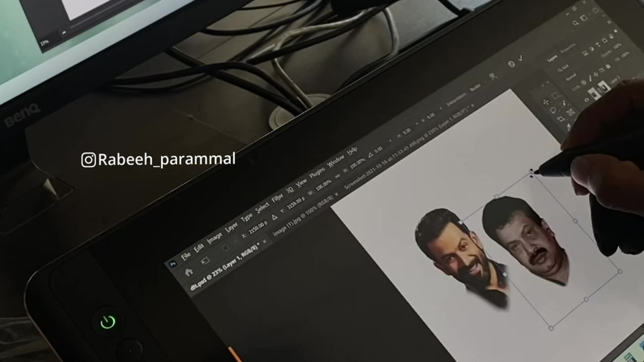Hide the top layer using its eye icon
This screenshot has height=362, width=644.
click(x=586, y=100)
